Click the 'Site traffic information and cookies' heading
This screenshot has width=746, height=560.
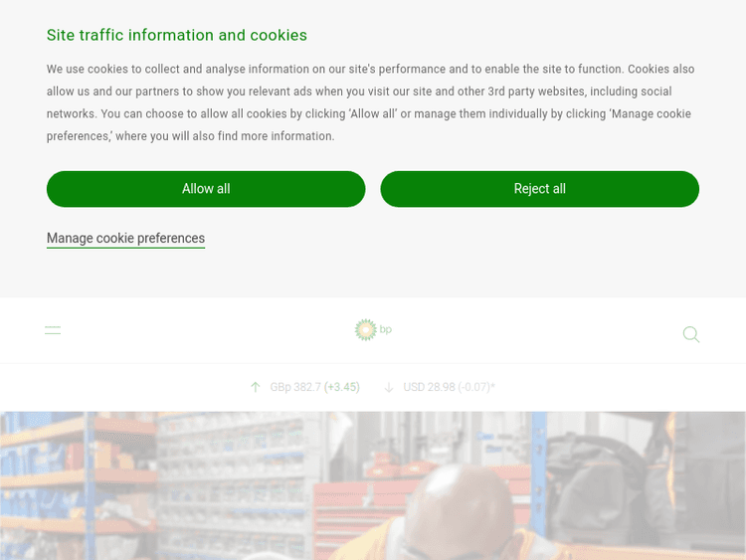177,36
